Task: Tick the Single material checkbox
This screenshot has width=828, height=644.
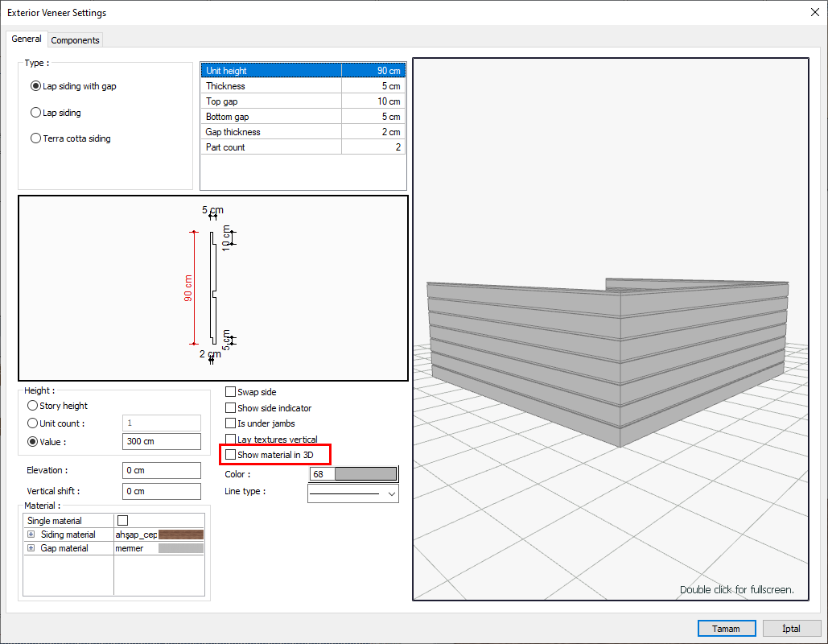Action: (123, 521)
